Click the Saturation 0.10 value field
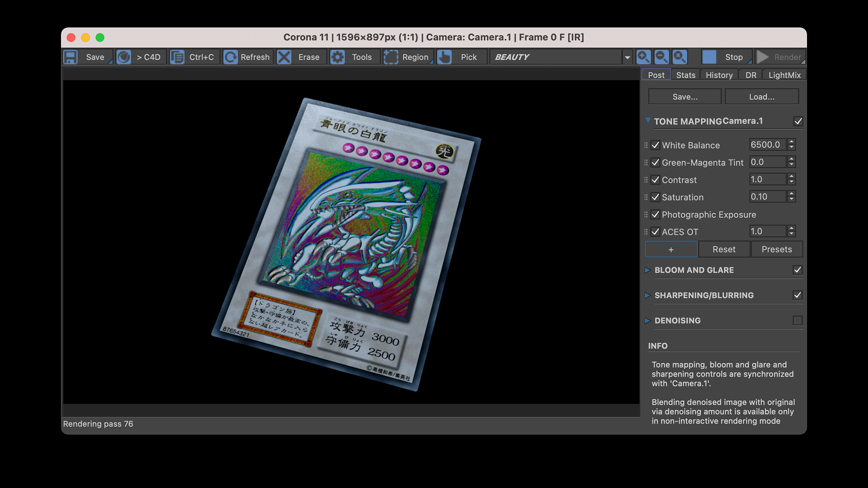This screenshot has height=488, width=868. click(x=768, y=197)
